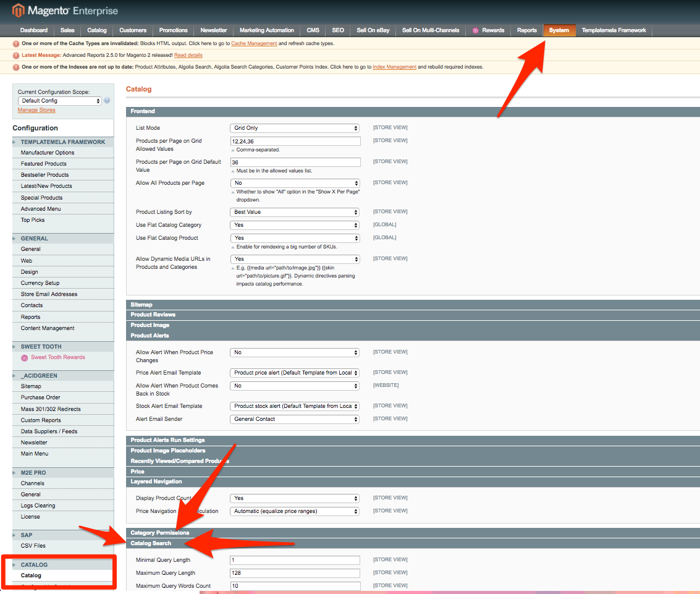This screenshot has height=594, width=700.
Task: Expand the Product Image Placeholders section
Action: [413, 451]
